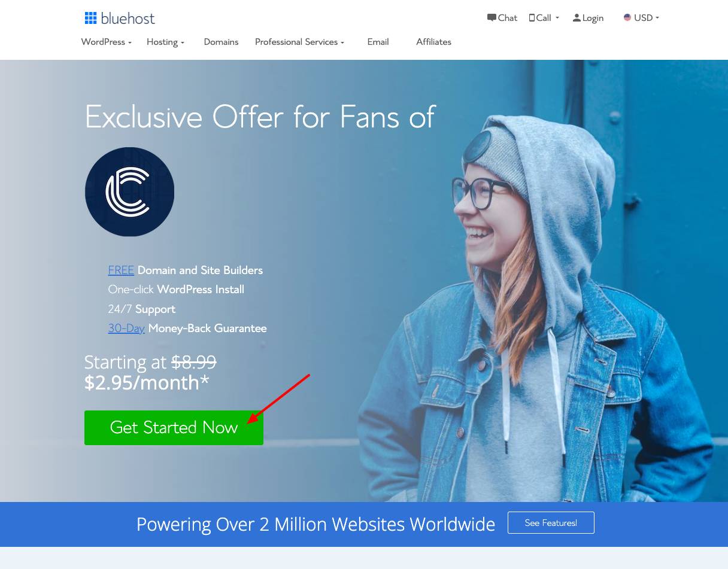
Task: Follow the FREE domain link
Action: [121, 270]
